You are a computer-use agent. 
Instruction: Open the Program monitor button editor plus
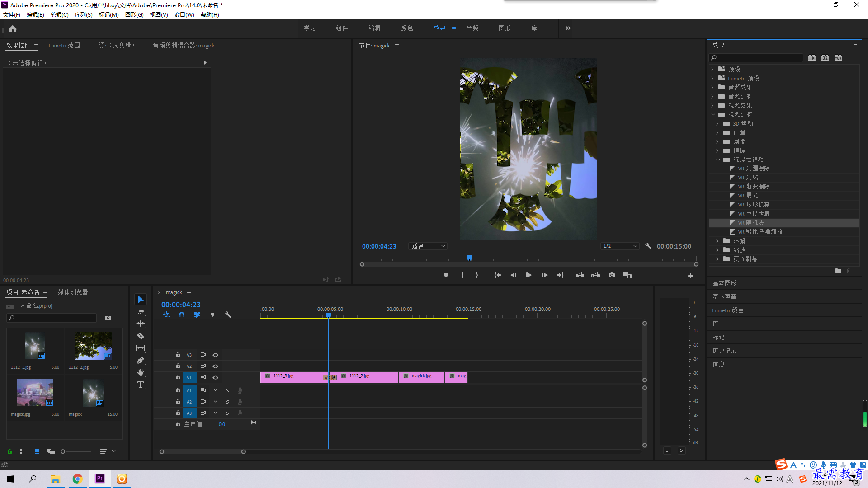(x=690, y=276)
